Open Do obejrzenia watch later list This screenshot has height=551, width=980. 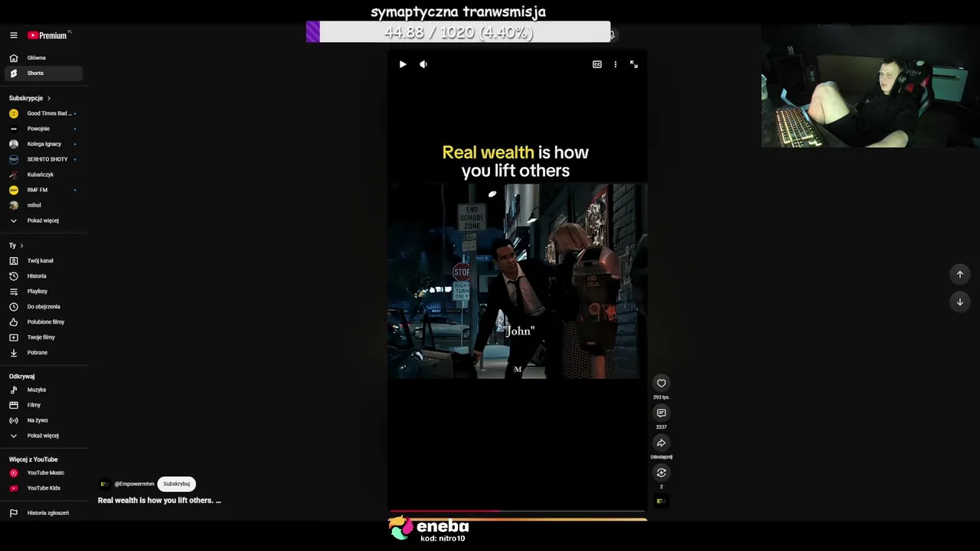coord(44,307)
